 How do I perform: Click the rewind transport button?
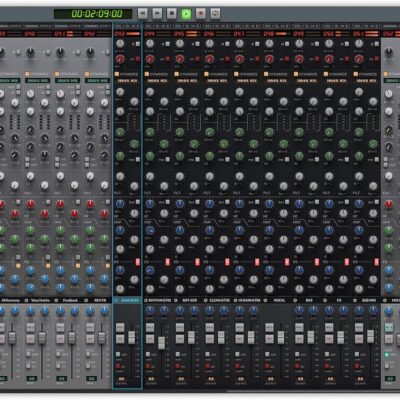[x=143, y=13]
